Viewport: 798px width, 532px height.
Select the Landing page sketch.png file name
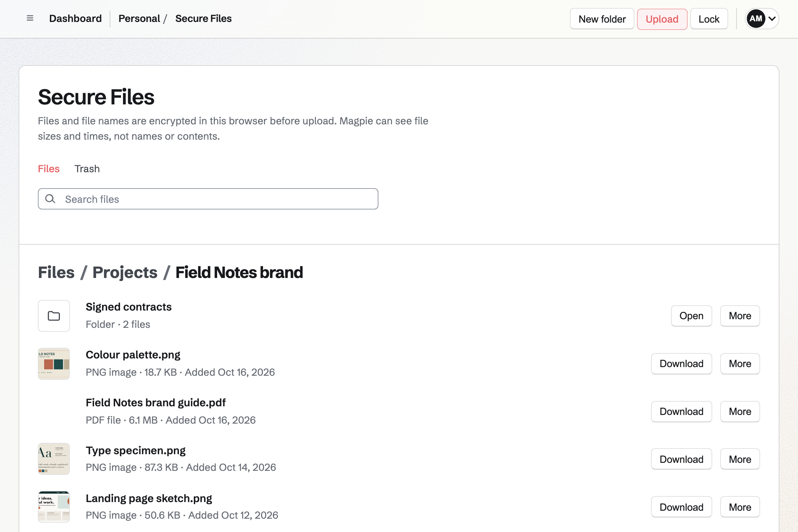149,498
